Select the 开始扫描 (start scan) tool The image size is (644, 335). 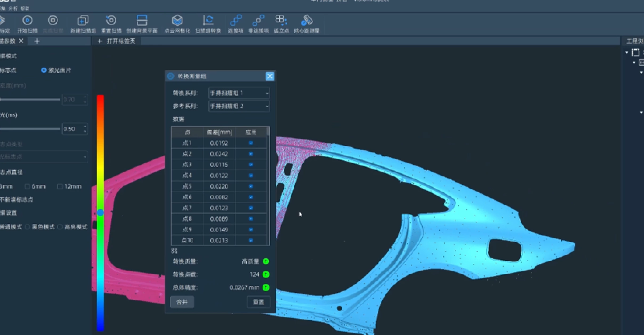click(27, 23)
